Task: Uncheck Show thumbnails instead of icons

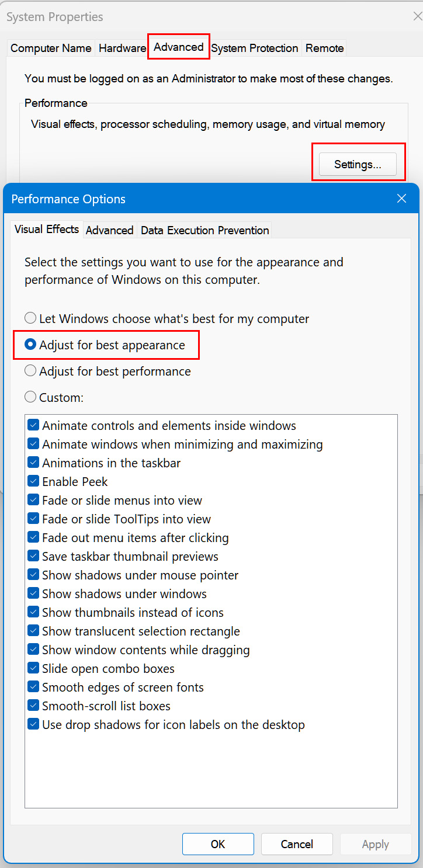Action: click(33, 613)
